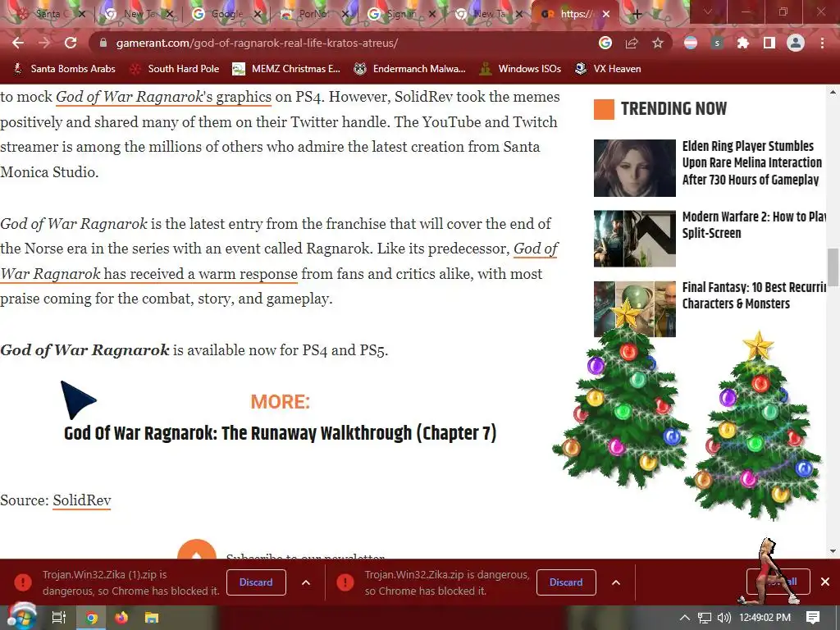The width and height of the screenshot is (840, 630).
Task: Click the Google icon in the address bar
Action: (x=605, y=43)
